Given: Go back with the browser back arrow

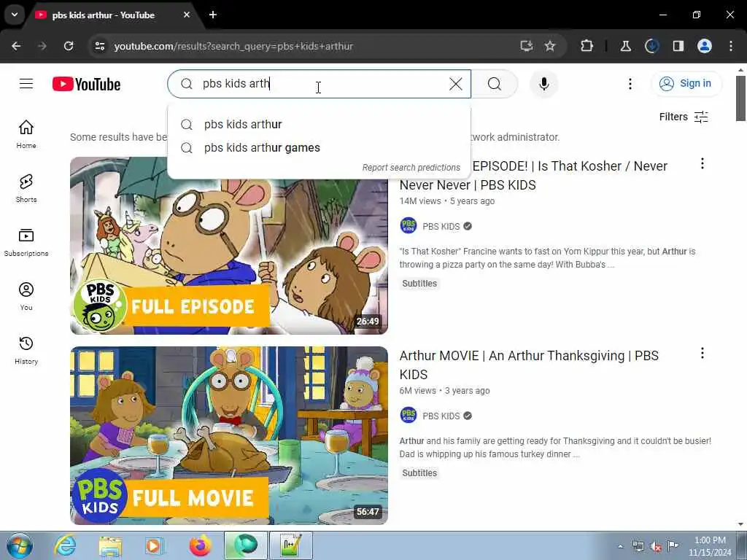Looking at the screenshot, I should click(x=16, y=46).
